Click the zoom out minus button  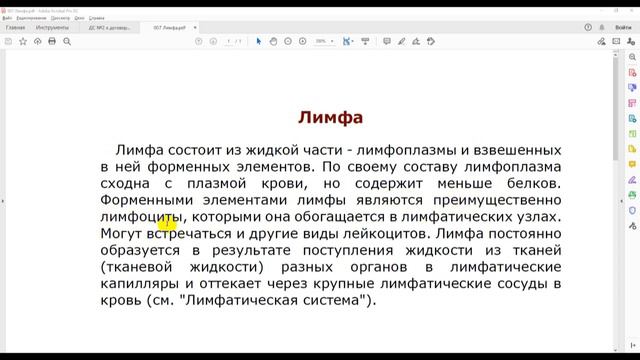[288, 41]
